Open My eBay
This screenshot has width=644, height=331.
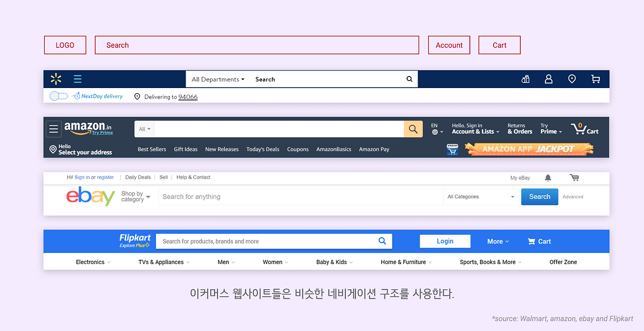[x=520, y=178]
